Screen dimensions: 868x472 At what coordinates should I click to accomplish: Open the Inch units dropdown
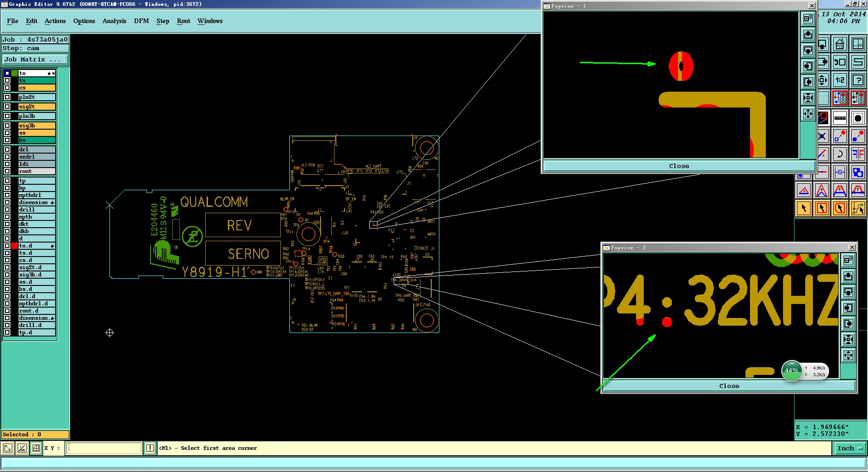click(x=850, y=448)
